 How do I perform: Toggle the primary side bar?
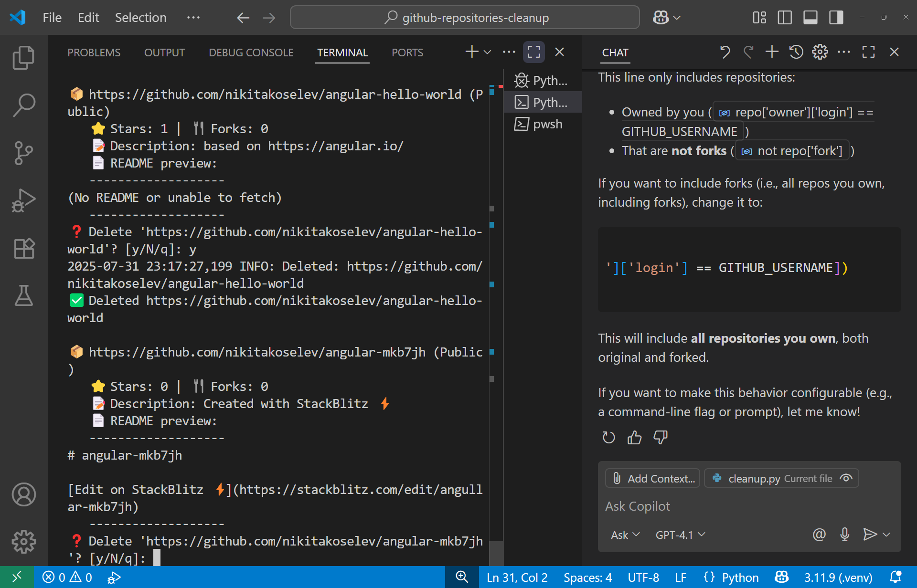click(785, 18)
